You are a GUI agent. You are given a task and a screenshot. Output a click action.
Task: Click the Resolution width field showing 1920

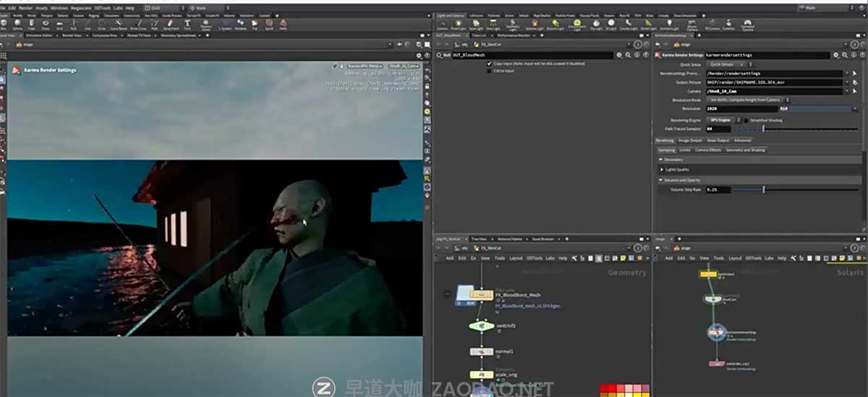pos(741,108)
